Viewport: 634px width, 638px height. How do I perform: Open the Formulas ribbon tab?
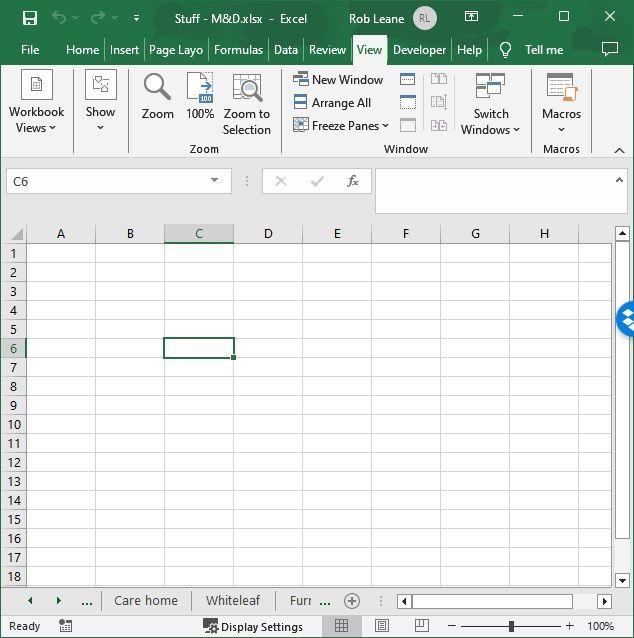click(238, 50)
